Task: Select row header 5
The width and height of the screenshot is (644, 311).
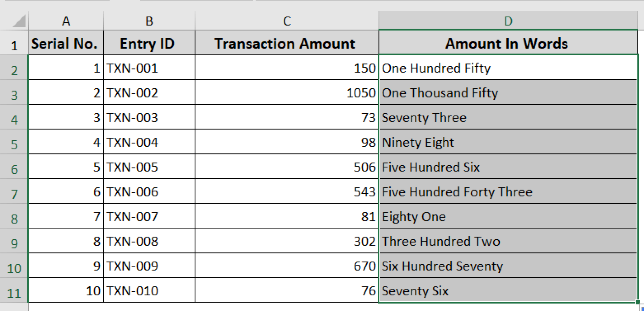Action: 14,142
